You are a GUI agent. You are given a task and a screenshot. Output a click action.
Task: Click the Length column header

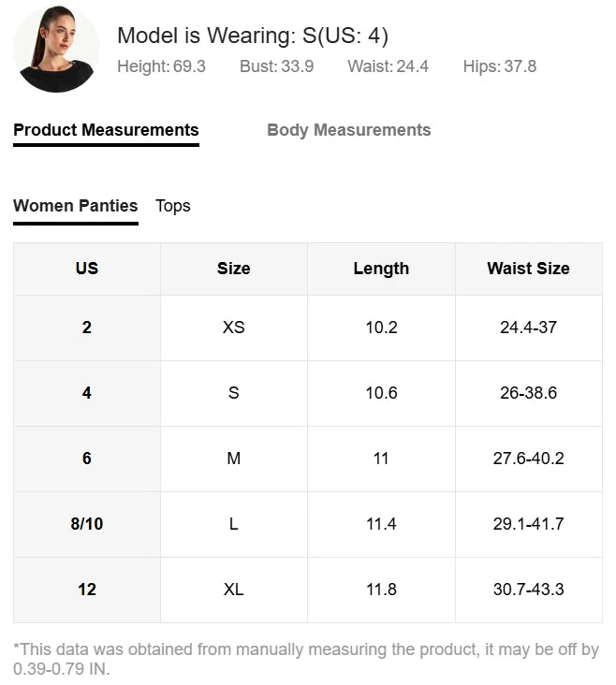[x=381, y=269]
